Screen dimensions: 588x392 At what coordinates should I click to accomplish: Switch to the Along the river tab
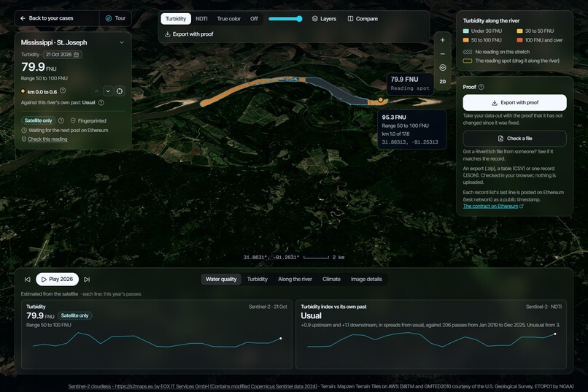(295, 279)
